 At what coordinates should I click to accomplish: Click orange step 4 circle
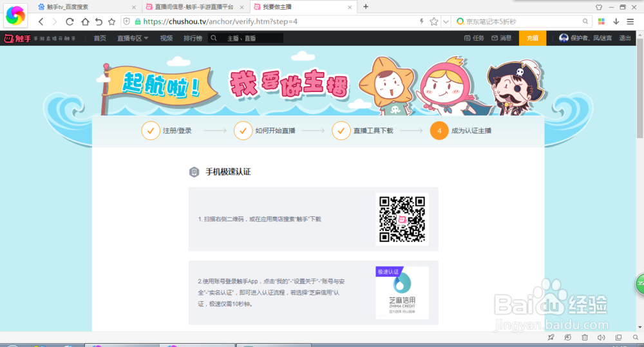[x=439, y=131]
